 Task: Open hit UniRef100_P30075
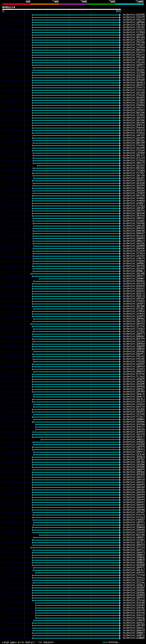click(x=134, y=17)
